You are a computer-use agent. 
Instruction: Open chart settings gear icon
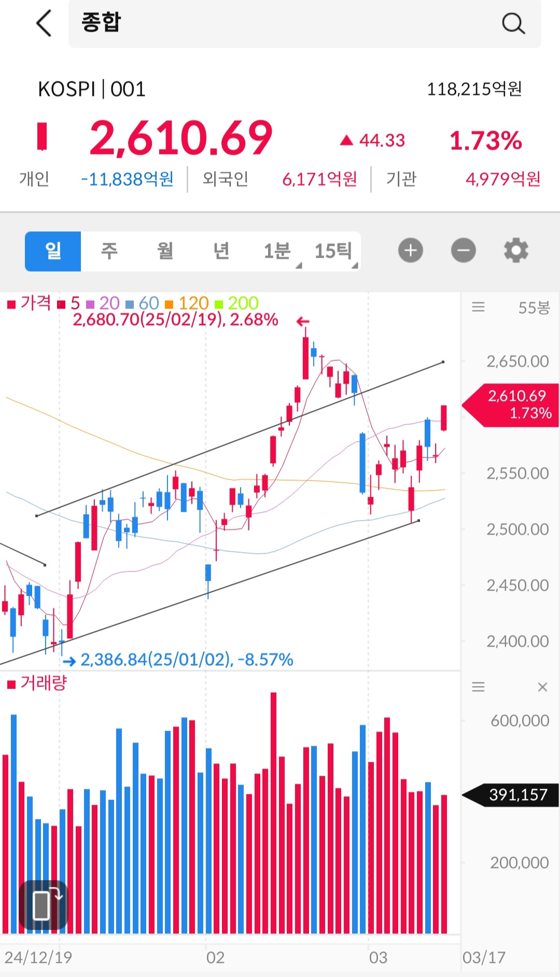tap(516, 251)
